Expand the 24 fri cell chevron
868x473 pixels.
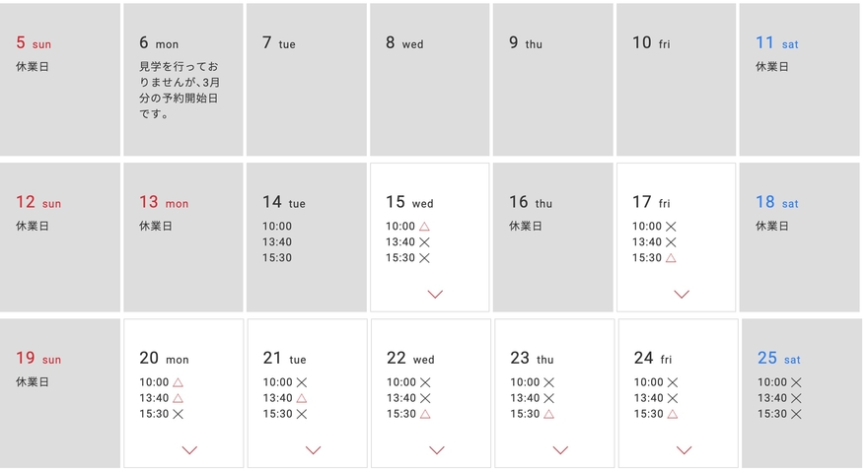(685, 450)
